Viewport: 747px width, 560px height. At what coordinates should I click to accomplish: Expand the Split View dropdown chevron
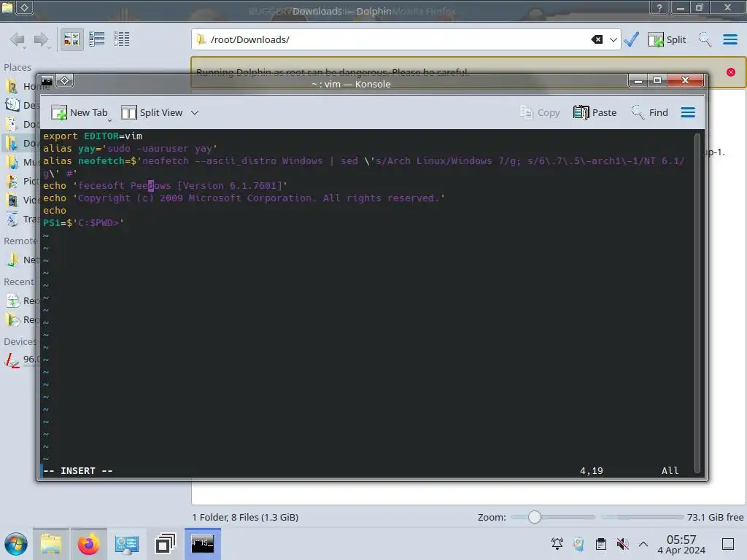(194, 113)
